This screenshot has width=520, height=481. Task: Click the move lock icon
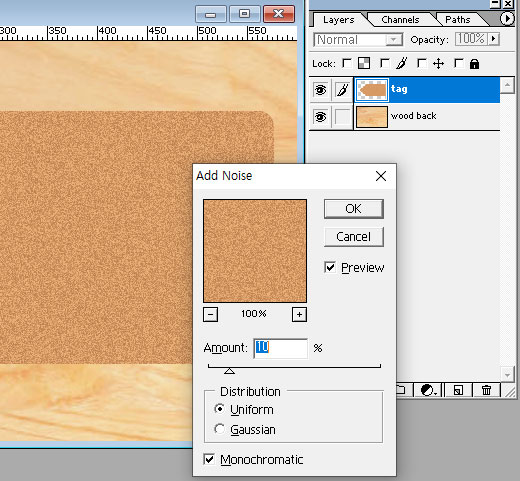(x=438, y=63)
